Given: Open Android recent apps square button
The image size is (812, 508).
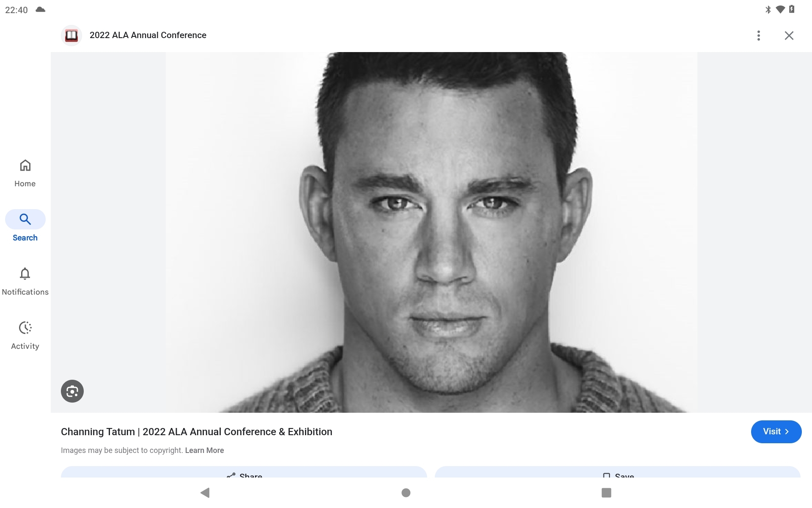Looking at the screenshot, I should 606,492.
